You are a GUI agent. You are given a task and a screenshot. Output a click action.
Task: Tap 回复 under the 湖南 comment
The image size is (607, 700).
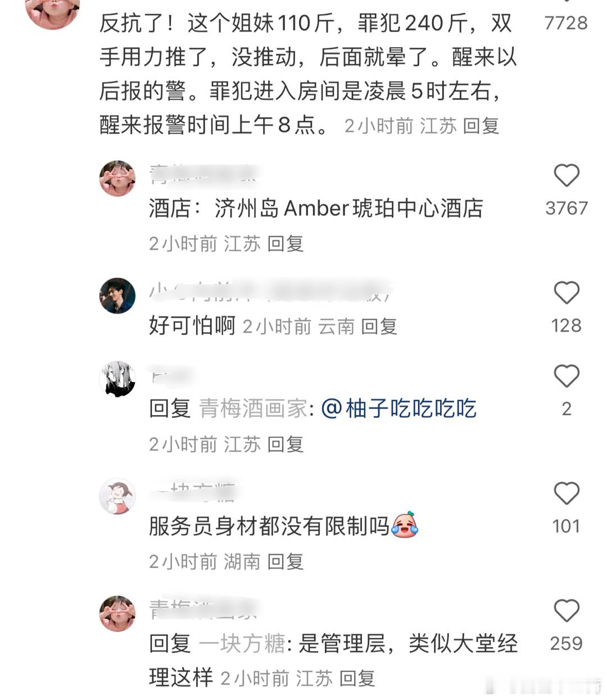tap(286, 561)
